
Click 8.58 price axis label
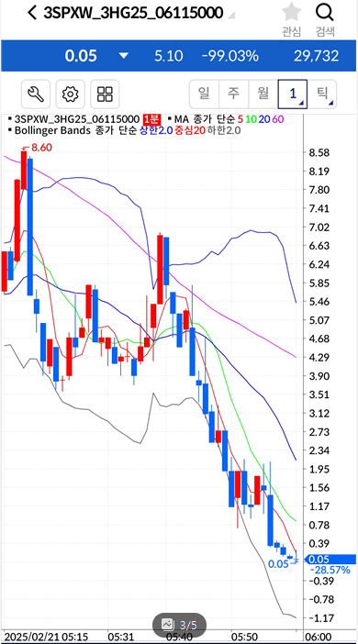pos(319,153)
